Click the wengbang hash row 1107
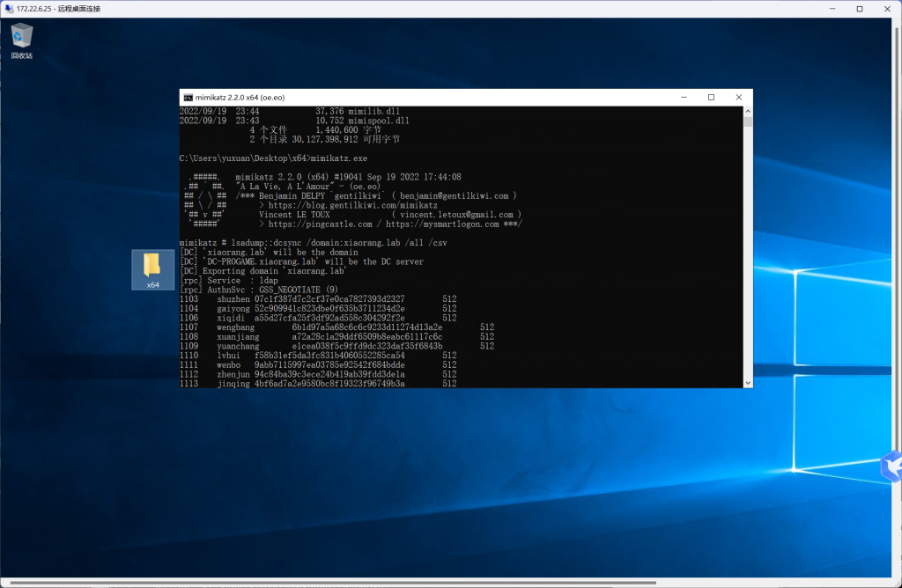902x588 pixels. pyautogui.click(x=336, y=327)
